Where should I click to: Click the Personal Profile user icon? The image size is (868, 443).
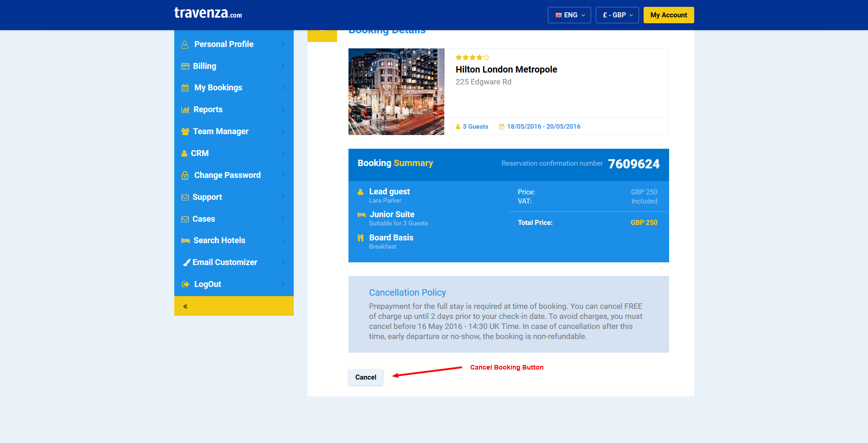pos(185,45)
